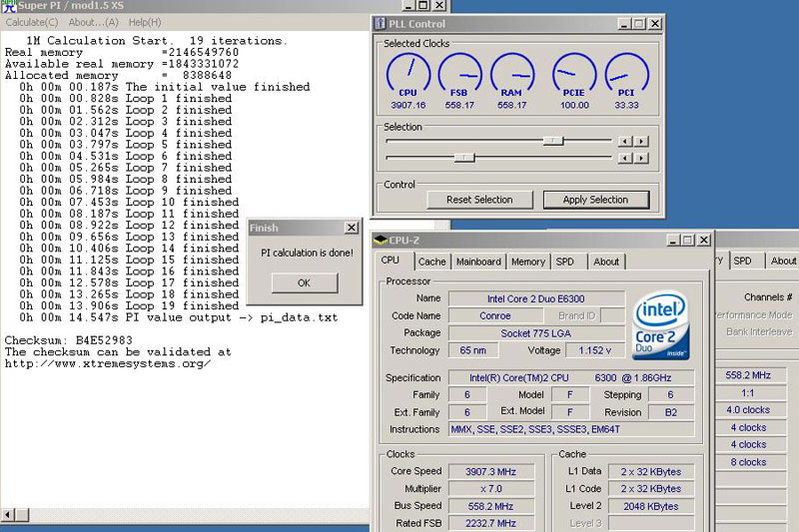
Task: Click the Reset Selection button
Action: (x=479, y=200)
